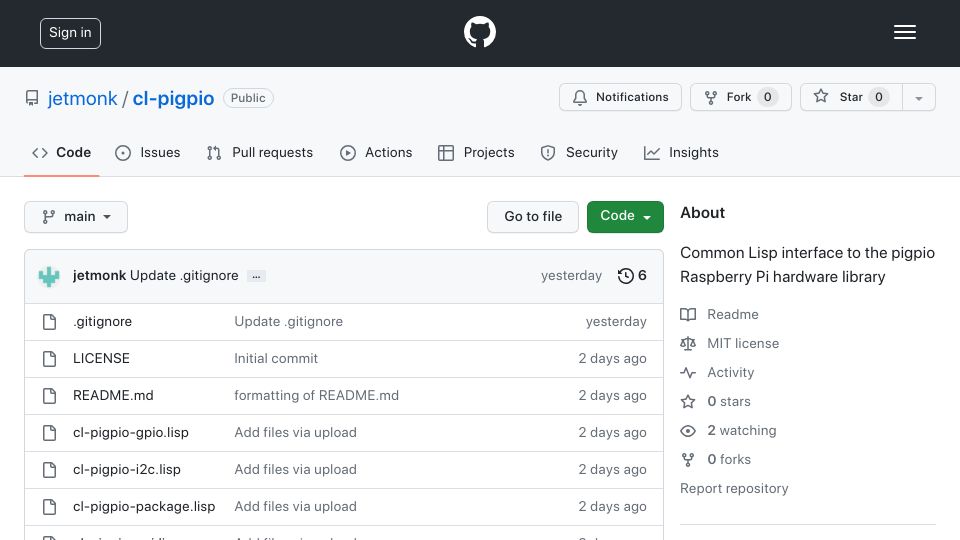This screenshot has height=540, width=960.
Task: Click jetmonk's avatar in the commit row
Action: coord(49,276)
